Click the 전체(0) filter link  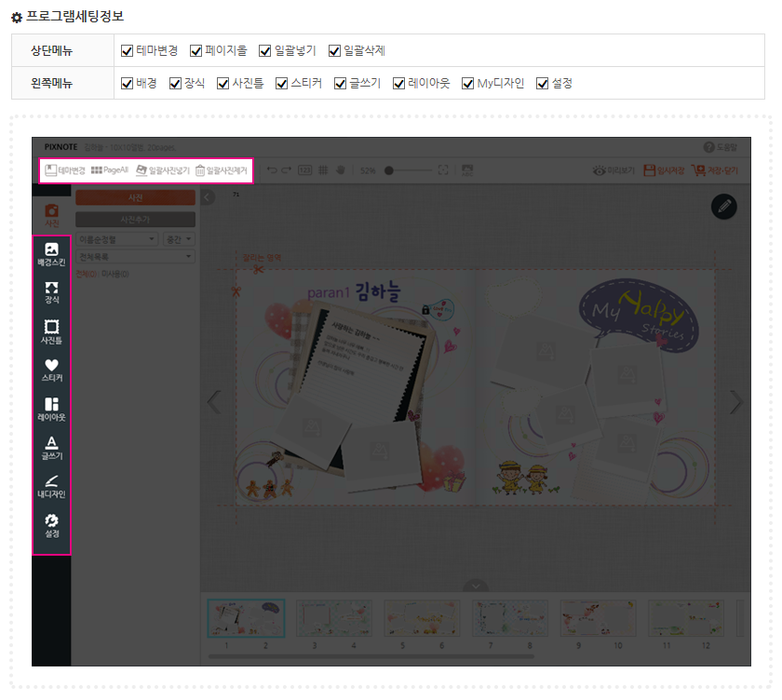(88, 275)
